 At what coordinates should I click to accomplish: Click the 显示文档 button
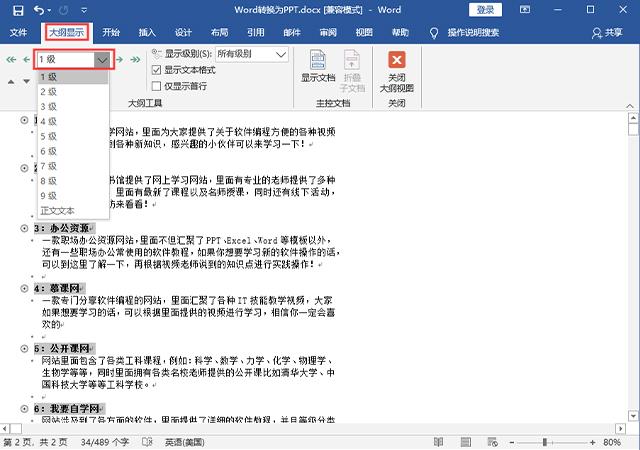click(x=318, y=66)
